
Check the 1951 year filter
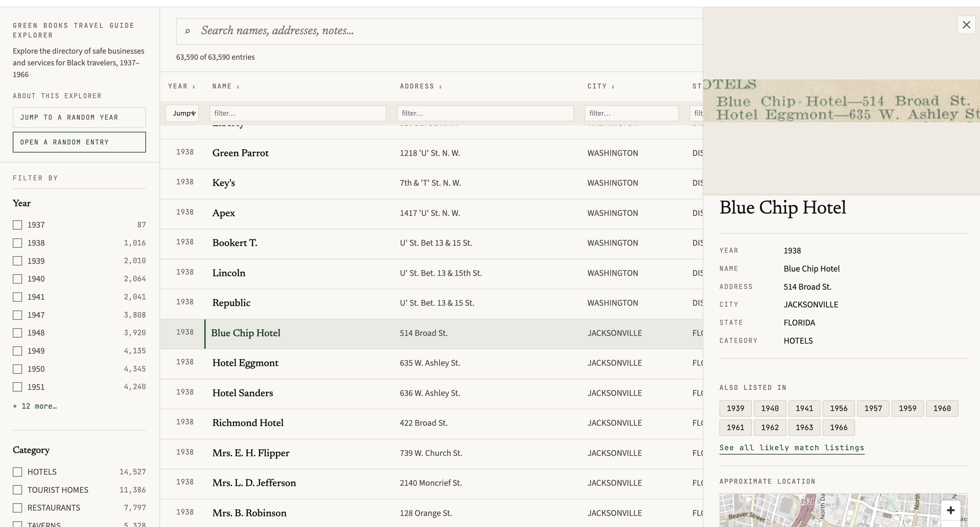pos(17,387)
